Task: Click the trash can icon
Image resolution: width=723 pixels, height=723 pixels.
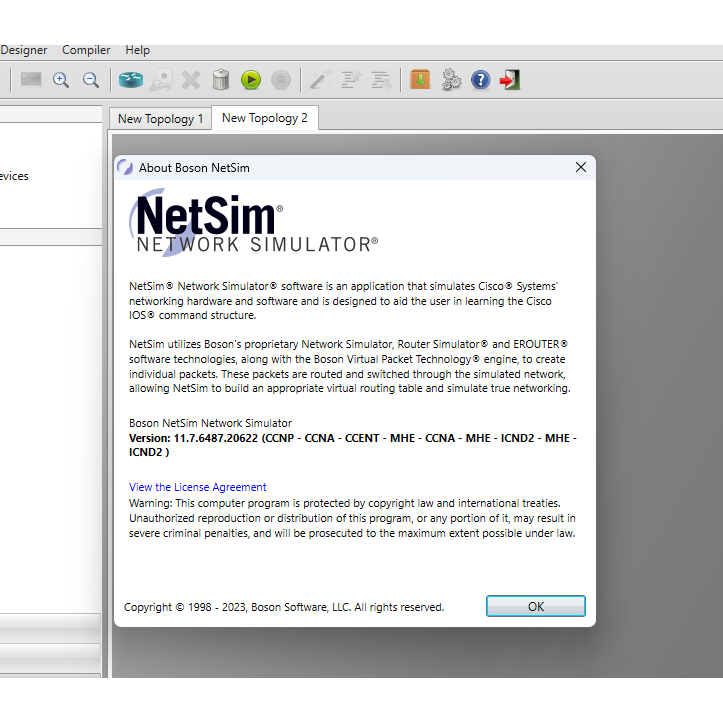Action: [221, 80]
